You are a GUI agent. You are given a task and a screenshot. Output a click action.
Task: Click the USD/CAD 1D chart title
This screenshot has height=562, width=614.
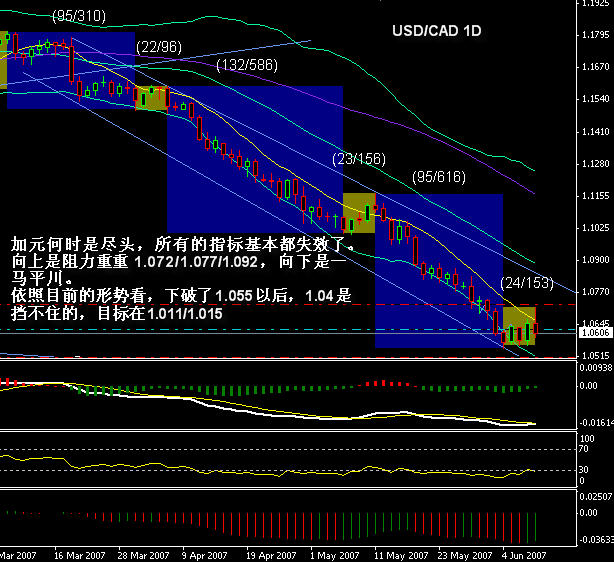coord(437,31)
